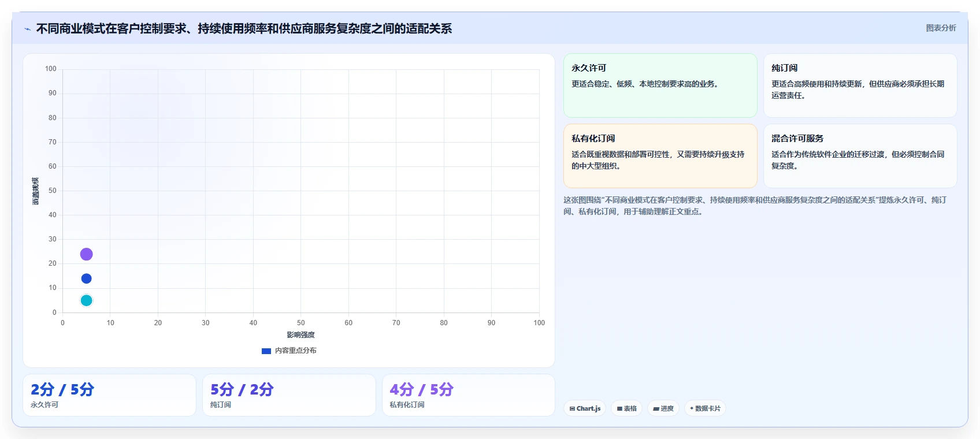The image size is (980, 439).
Task: Open the 混合许可服务 card
Action: pos(860,156)
